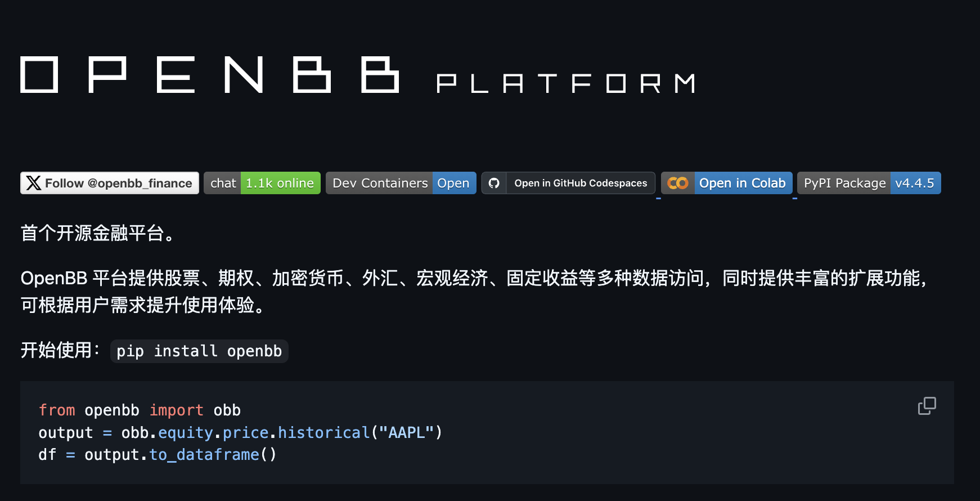Open in GitHub Codespaces
Screen dimensions: 980x501
[581, 183]
